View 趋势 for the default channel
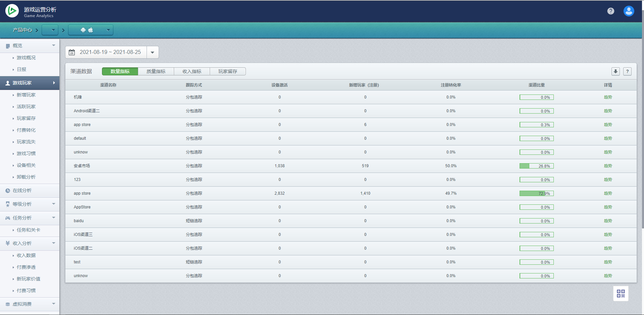The width and height of the screenshot is (644, 315). coord(608,138)
